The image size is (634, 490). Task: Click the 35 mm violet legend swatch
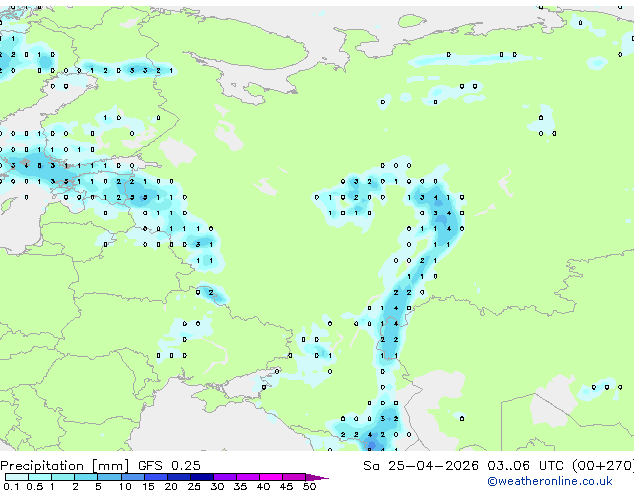(x=248, y=477)
